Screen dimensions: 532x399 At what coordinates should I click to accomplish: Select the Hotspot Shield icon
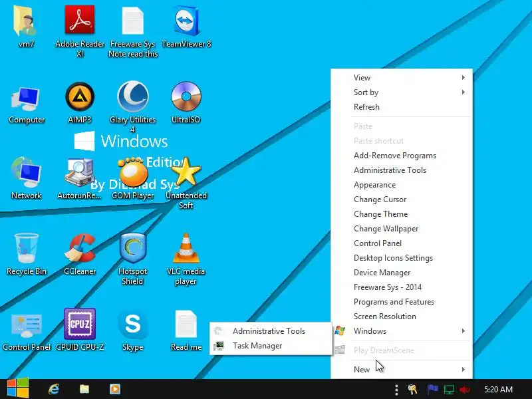(x=132, y=248)
